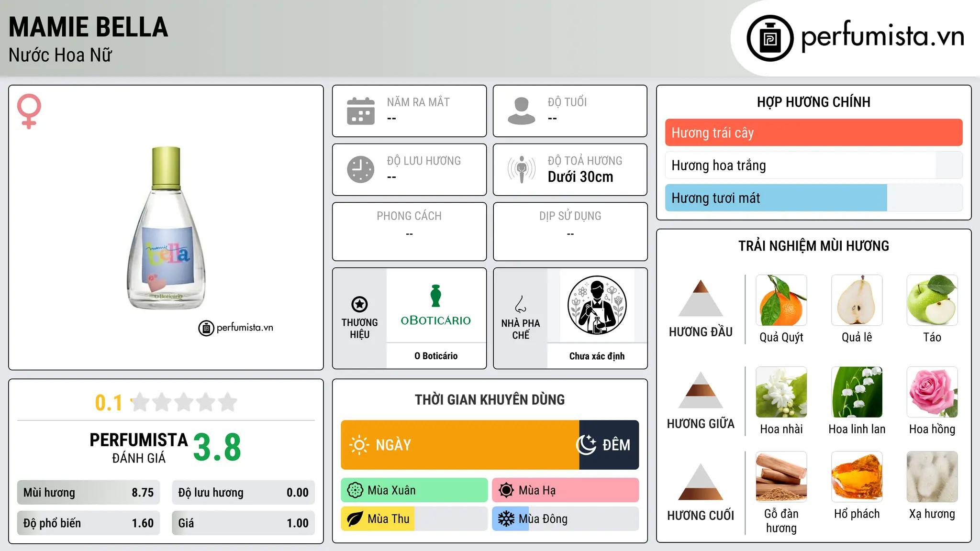Open the Hoa hồng note image

coord(932,392)
